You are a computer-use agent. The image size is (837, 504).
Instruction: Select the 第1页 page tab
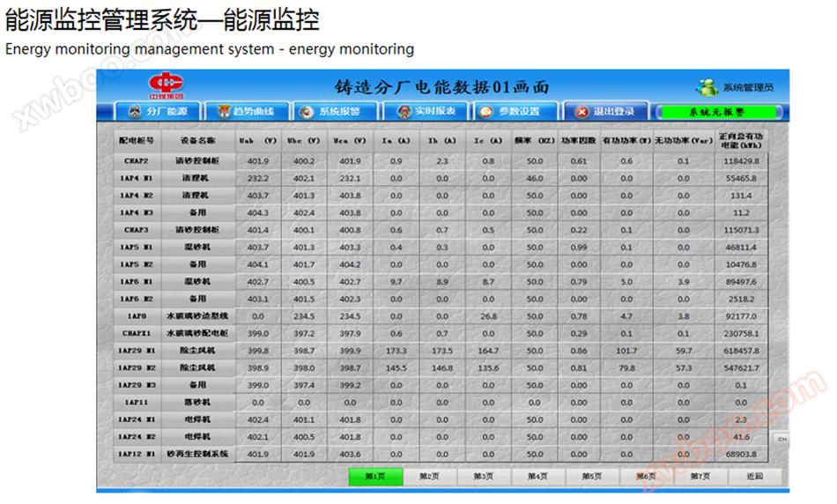[x=375, y=476]
